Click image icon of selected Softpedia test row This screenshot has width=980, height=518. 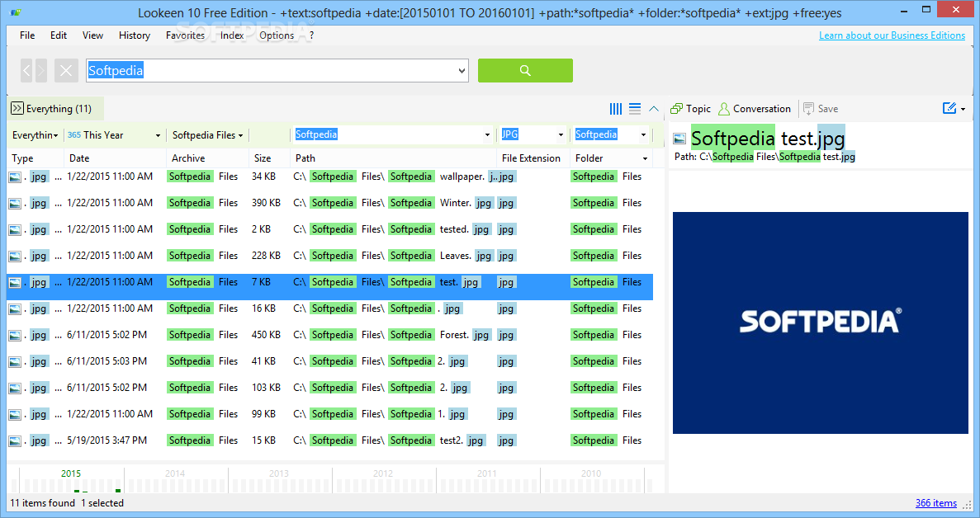tap(15, 283)
